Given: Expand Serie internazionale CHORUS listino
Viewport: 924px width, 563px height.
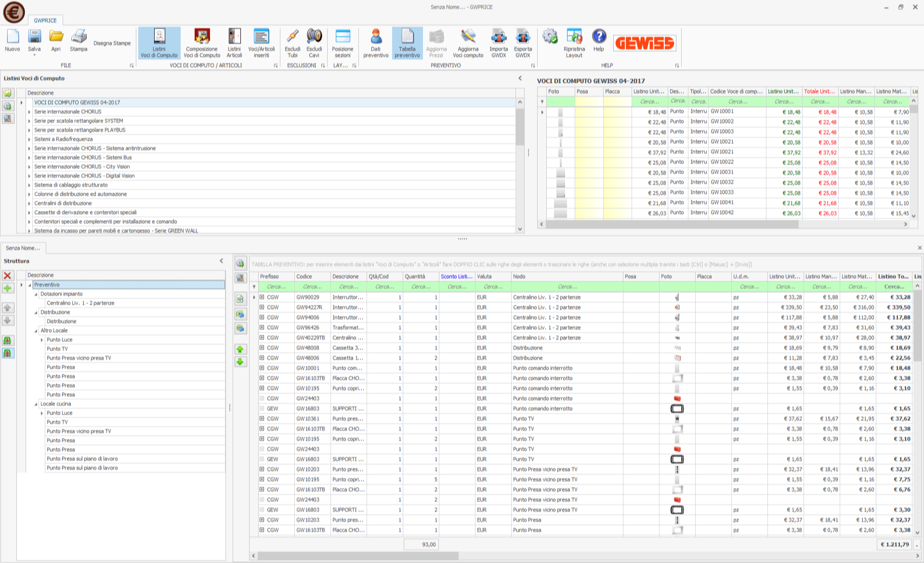Looking at the screenshot, I should tap(29, 112).
